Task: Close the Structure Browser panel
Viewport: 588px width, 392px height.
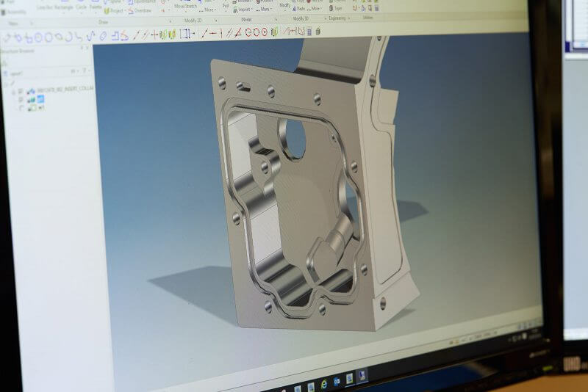Action: [x=87, y=48]
